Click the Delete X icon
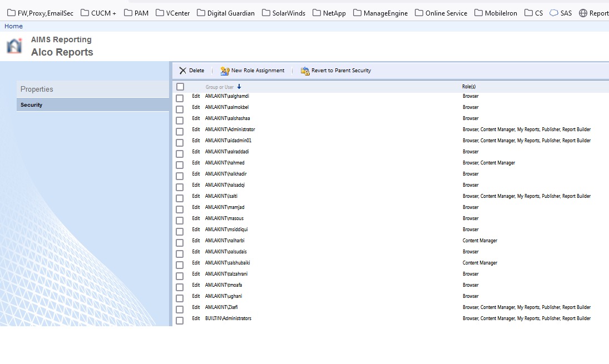Screen dimensions: 609x364 182,71
